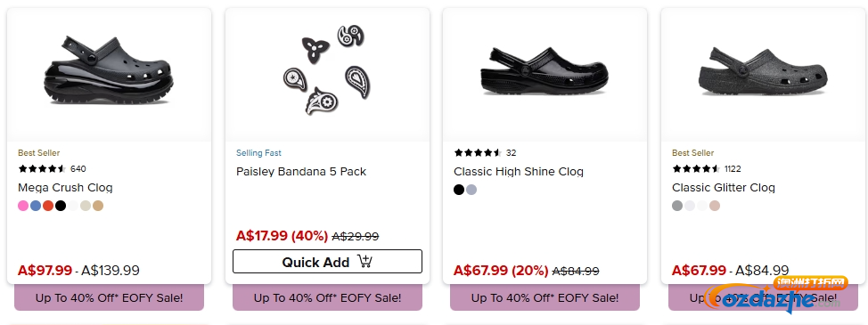Select black swatch for Classic High Shine Clog
This screenshot has height=325, width=868.
pyautogui.click(x=459, y=190)
